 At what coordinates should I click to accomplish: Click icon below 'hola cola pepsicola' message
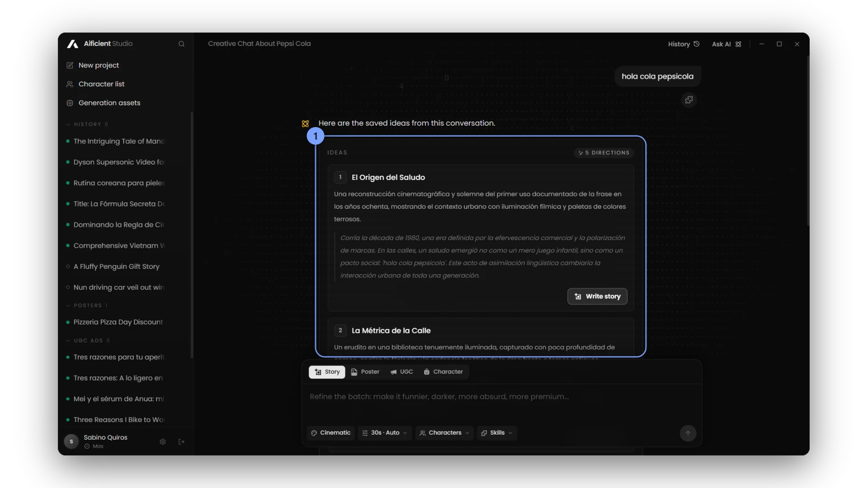[x=689, y=100]
